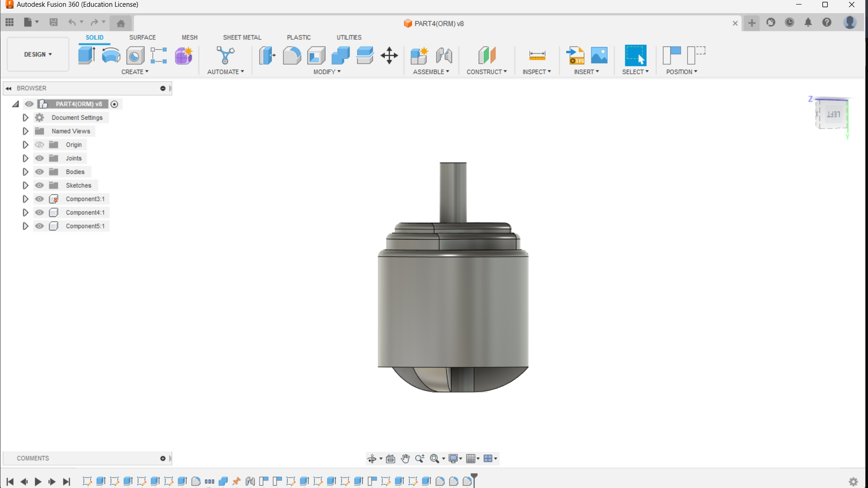This screenshot has width=868, height=488.
Task: Select the Extrude tool icon
Action: [x=86, y=55]
